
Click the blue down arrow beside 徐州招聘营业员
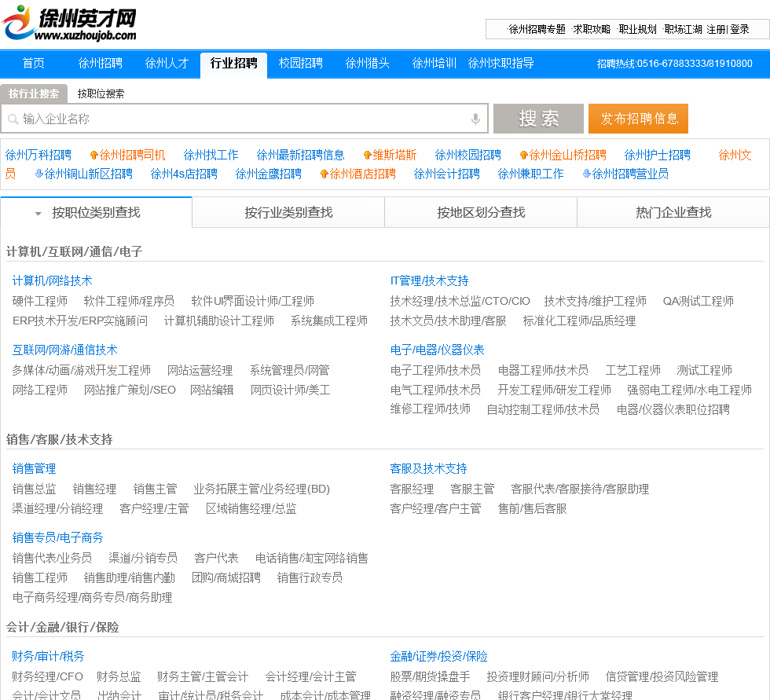pos(587,174)
